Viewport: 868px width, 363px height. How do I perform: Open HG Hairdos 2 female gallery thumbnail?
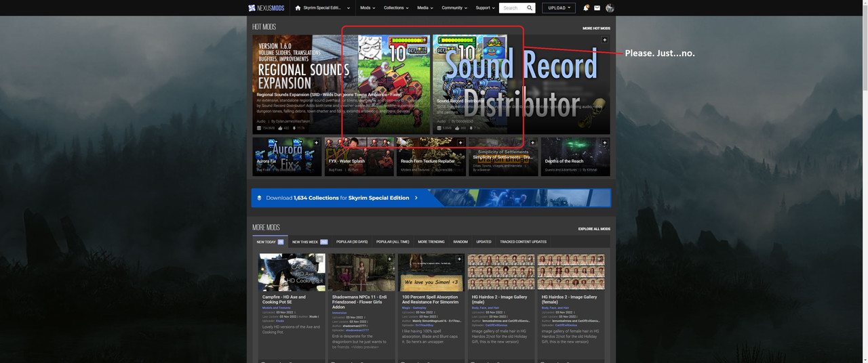[x=570, y=273]
